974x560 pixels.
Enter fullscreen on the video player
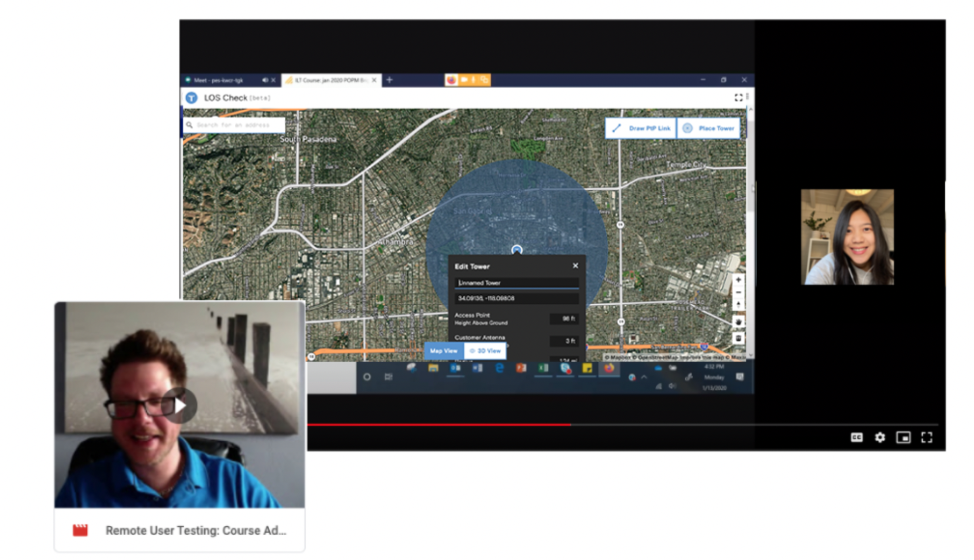[927, 437]
